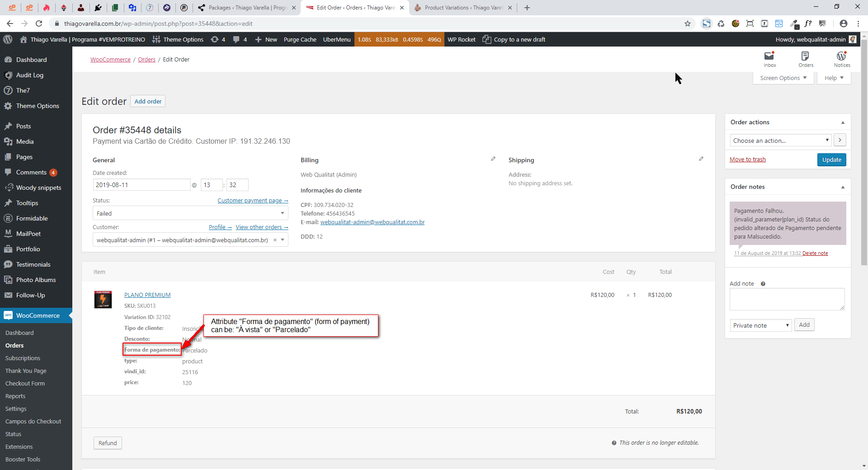This screenshot has width=868, height=470.
Task: Open the comments bubble in the admin bar
Action: tap(240, 39)
